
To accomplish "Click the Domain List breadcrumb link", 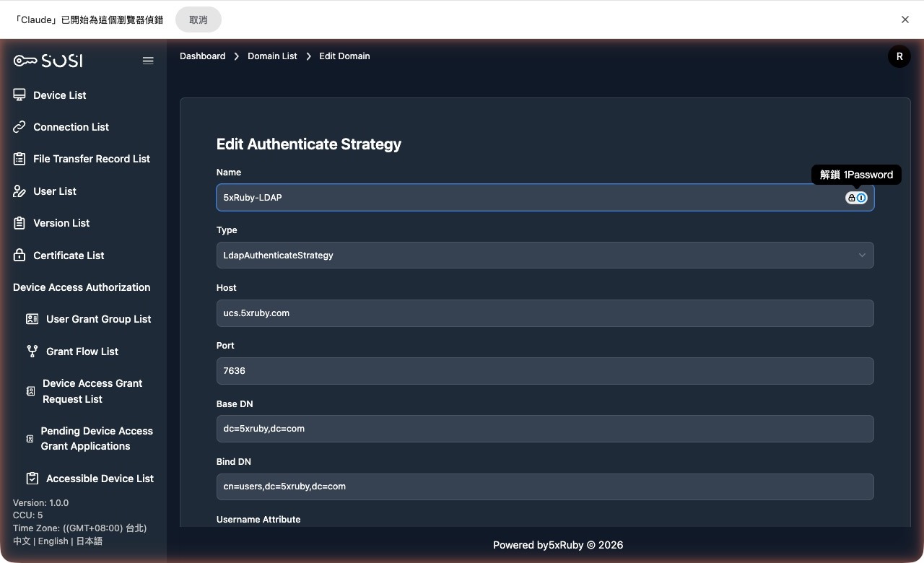I will (x=272, y=56).
